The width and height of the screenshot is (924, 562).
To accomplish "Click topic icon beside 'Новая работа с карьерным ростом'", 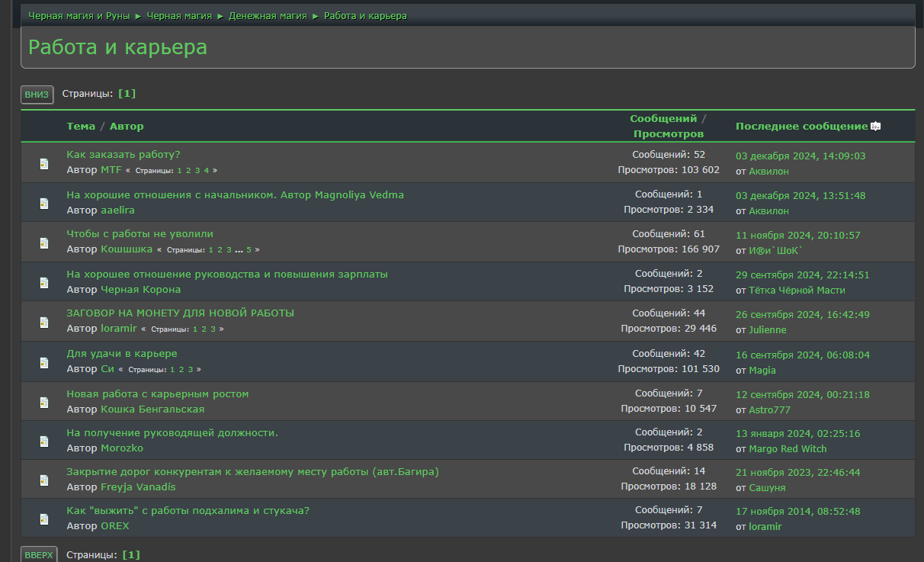I will tap(44, 402).
